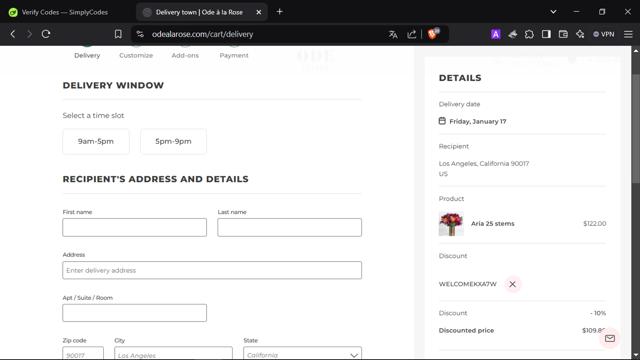Click the City field
Viewport: 640px width, 360px height.
pyautogui.click(x=173, y=353)
